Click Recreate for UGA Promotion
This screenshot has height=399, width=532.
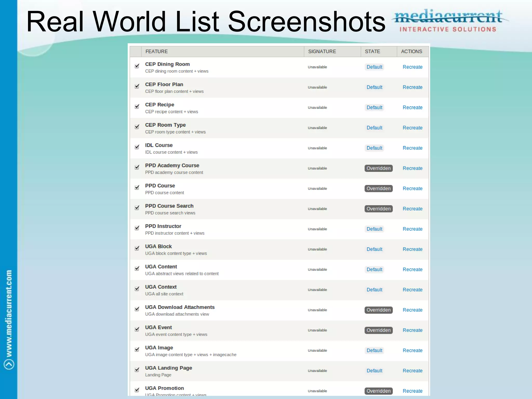pyautogui.click(x=413, y=391)
